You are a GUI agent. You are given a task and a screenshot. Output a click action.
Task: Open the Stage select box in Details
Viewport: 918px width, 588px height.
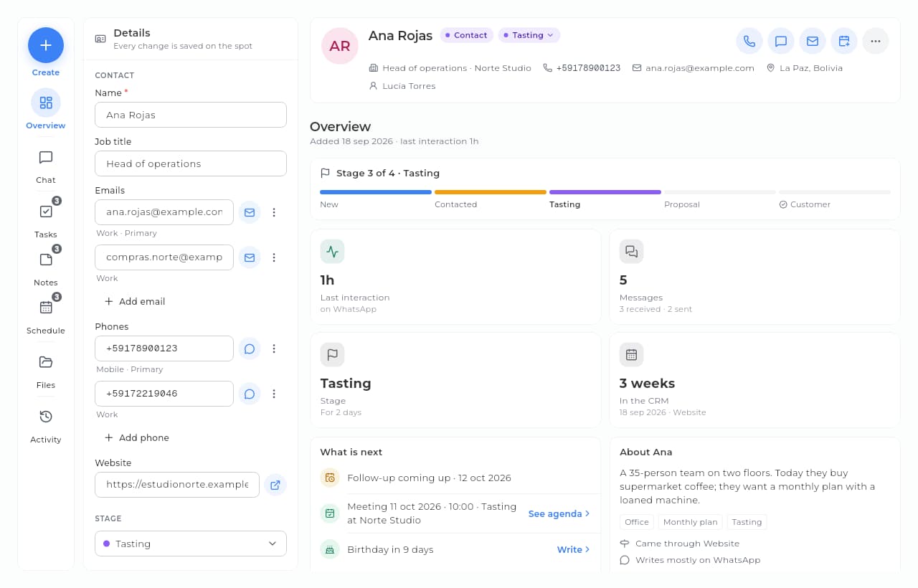pyautogui.click(x=191, y=544)
